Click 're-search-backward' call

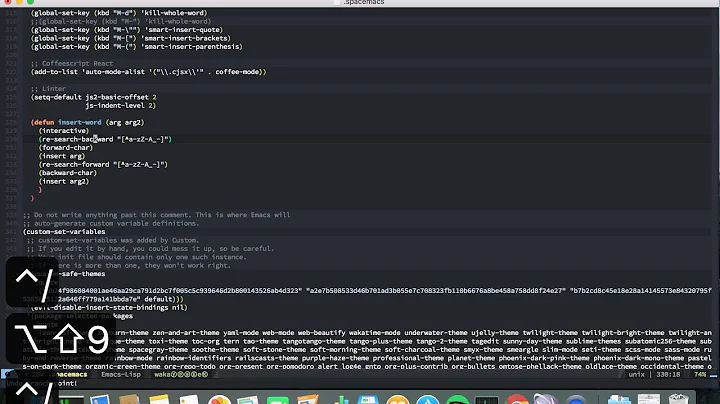[78, 139]
